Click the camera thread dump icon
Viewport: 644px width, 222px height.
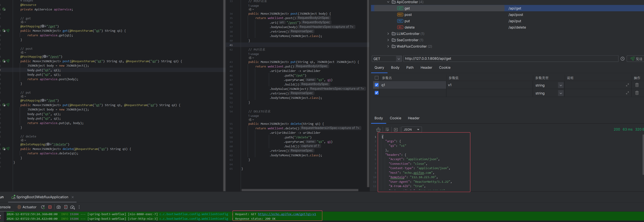pos(59,207)
